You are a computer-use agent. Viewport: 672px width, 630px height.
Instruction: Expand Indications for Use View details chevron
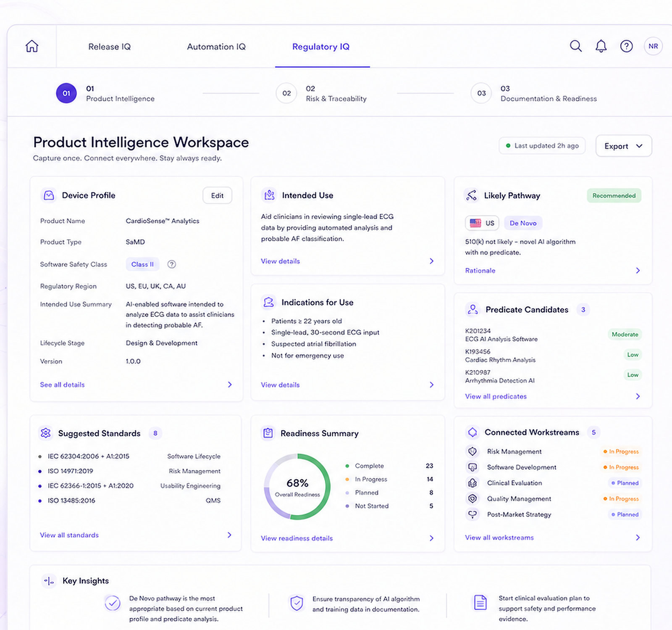pyautogui.click(x=432, y=385)
